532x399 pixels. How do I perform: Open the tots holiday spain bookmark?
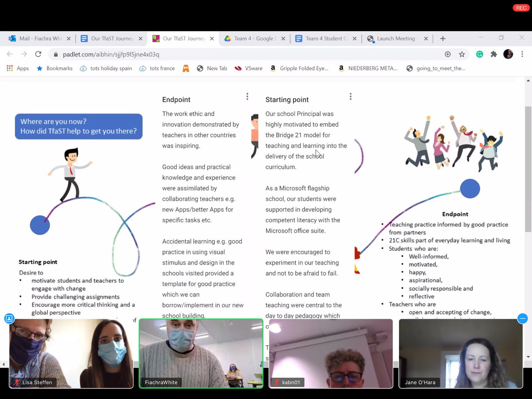pyautogui.click(x=106, y=68)
